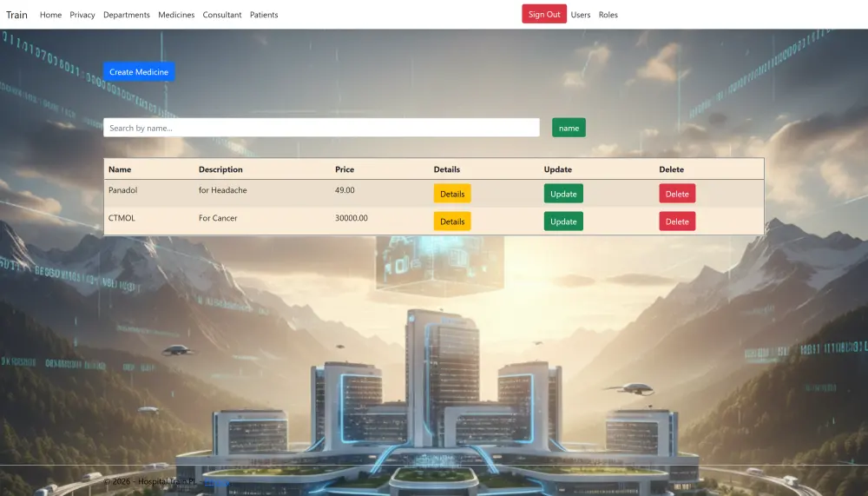The image size is (868, 496).
Task: View Details for CTMOL
Action: pyautogui.click(x=452, y=222)
